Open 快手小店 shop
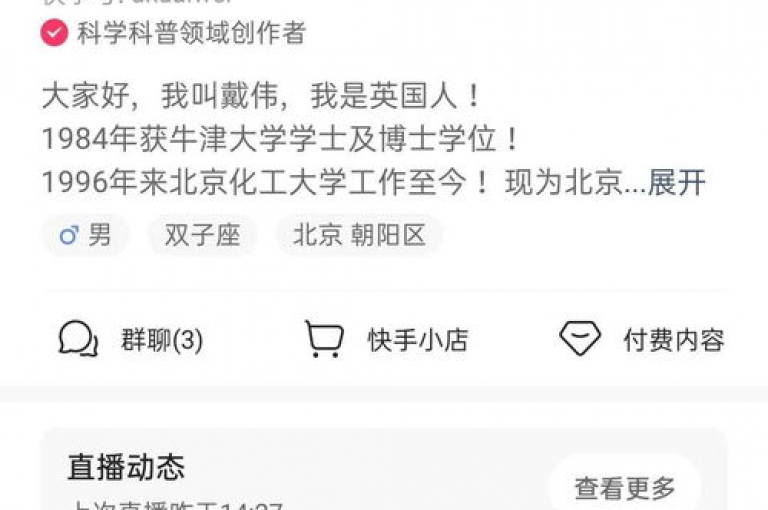Screen dimensions: 768x510 point(418,340)
